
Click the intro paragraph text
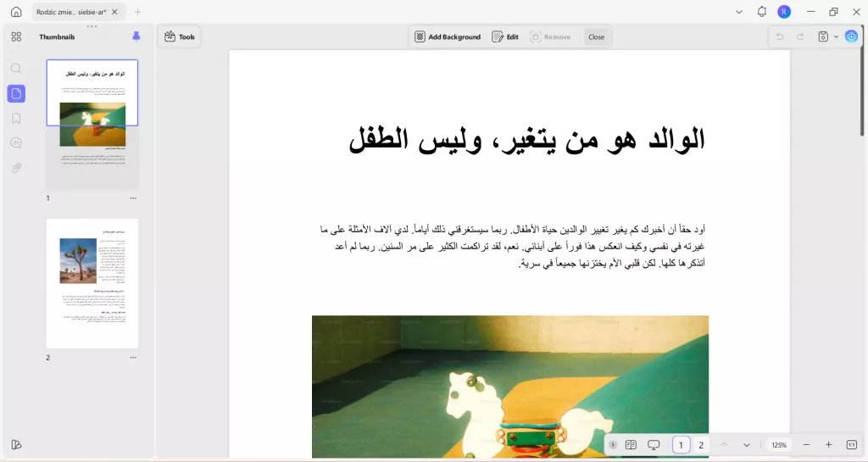(512, 246)
